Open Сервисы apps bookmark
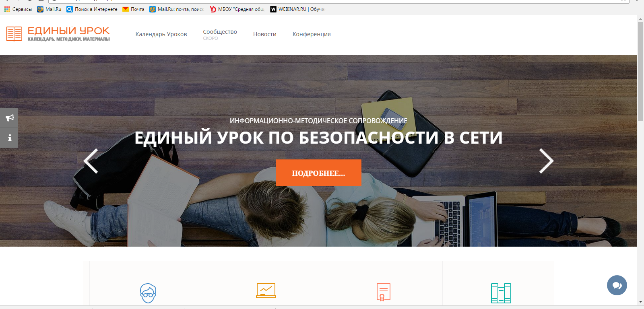Screen dimensions: 644x309 [18, 9]
